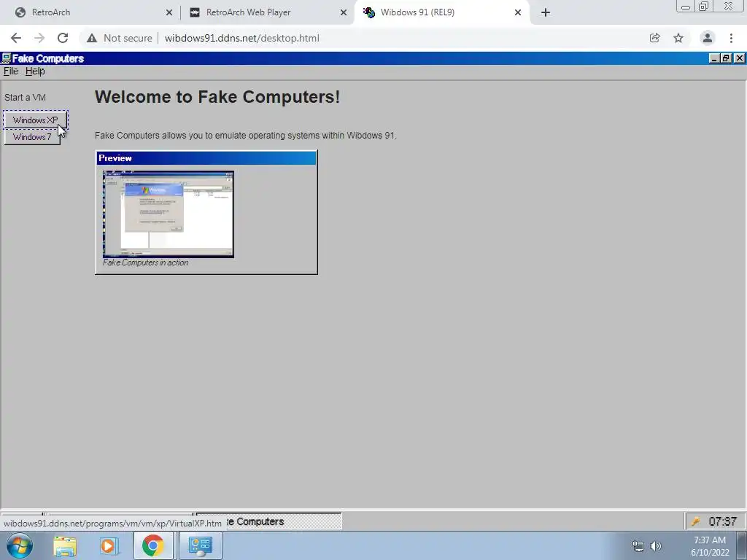Focus the address bar URL field
Image resolution: width=747 pixels, height=560 pixels.
coord(242,38)
